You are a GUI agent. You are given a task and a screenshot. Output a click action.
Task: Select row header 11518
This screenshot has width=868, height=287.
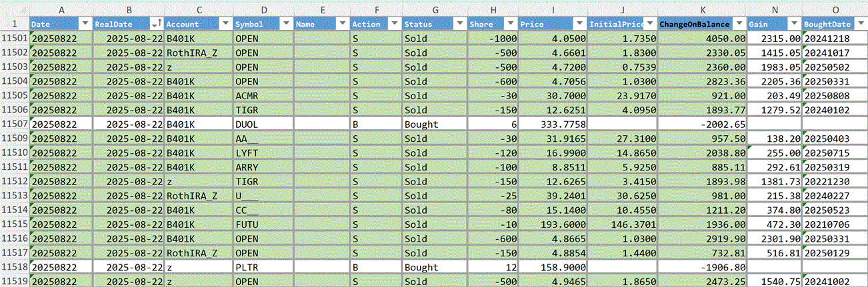tap(14, 268)
